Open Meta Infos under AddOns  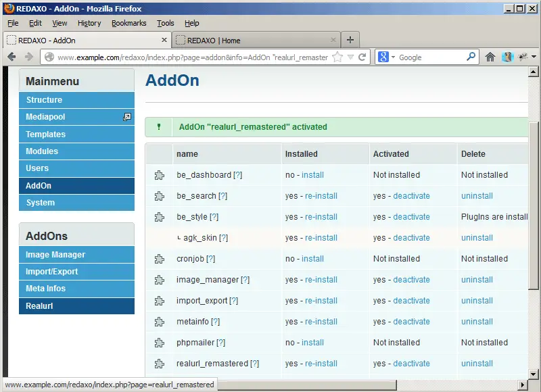tap(76, 289)
